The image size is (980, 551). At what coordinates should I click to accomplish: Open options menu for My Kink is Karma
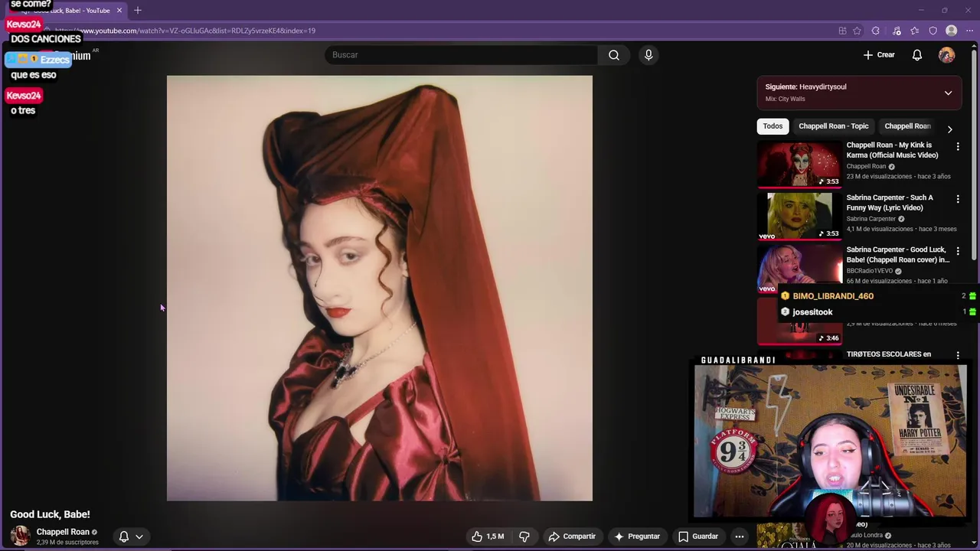[x=958, y=146]
